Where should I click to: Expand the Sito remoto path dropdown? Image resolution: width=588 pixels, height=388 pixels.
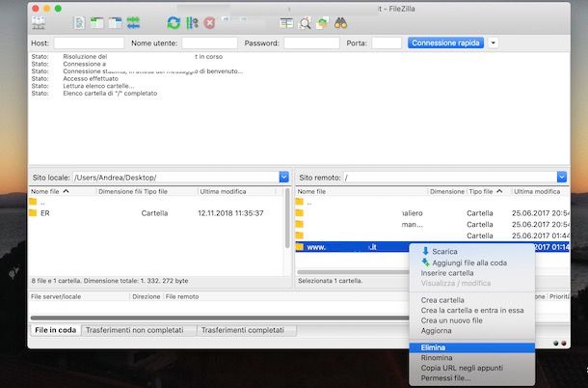[x=562, y=177]
